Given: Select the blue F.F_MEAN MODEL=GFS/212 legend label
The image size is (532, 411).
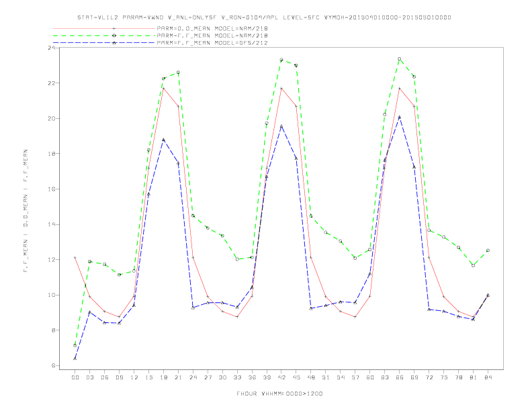Looking at the screenshot, I should [212, 43].
